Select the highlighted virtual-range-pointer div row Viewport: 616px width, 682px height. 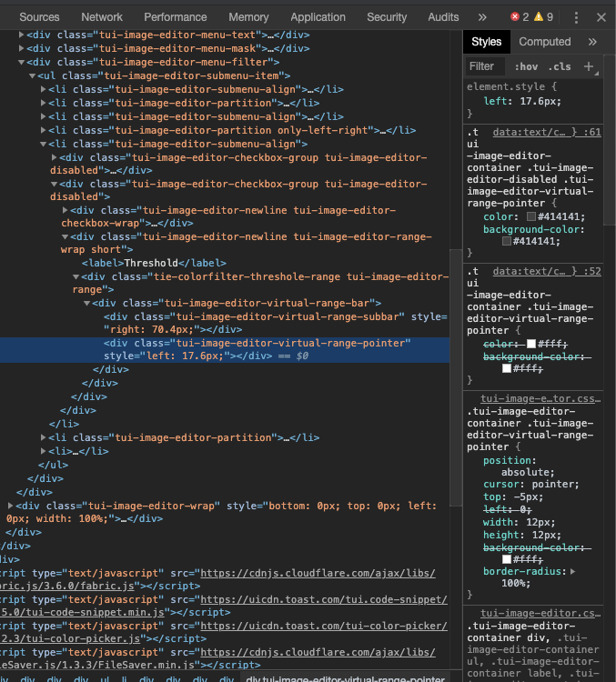click(x=225, y=350)
